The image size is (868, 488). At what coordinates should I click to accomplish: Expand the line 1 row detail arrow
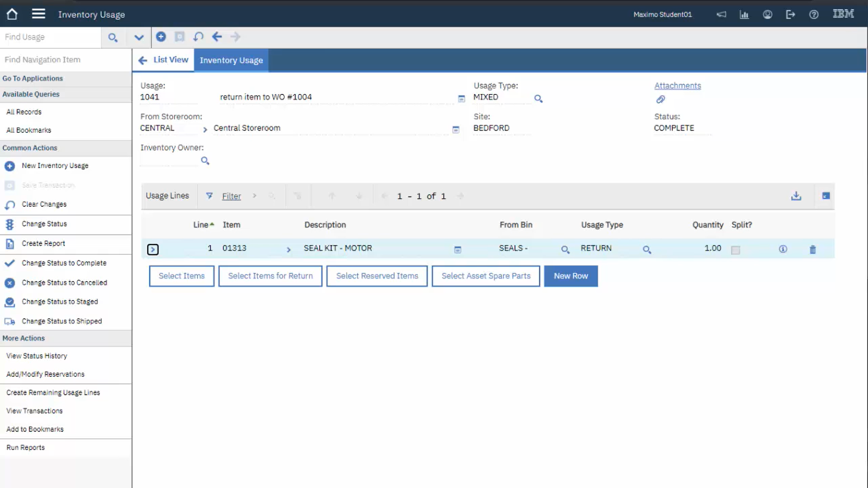[153, 249]
